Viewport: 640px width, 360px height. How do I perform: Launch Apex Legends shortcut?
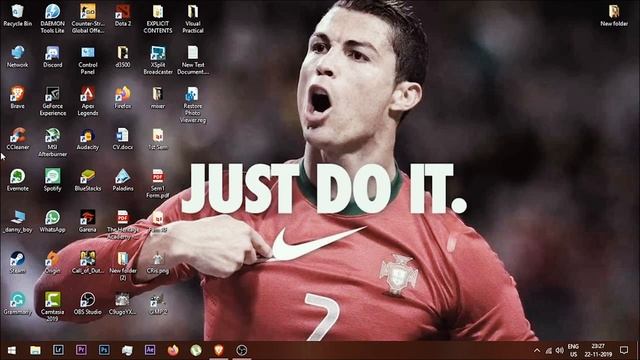[88, 101]
